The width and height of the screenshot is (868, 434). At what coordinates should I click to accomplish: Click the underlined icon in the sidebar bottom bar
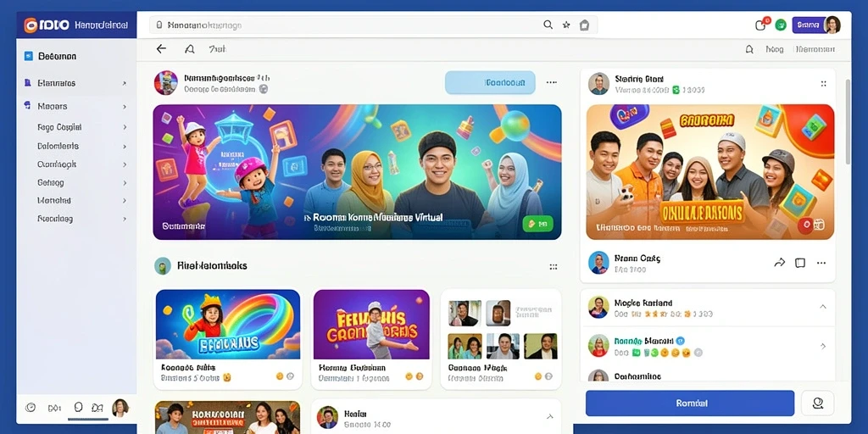[x=78, y=408]
